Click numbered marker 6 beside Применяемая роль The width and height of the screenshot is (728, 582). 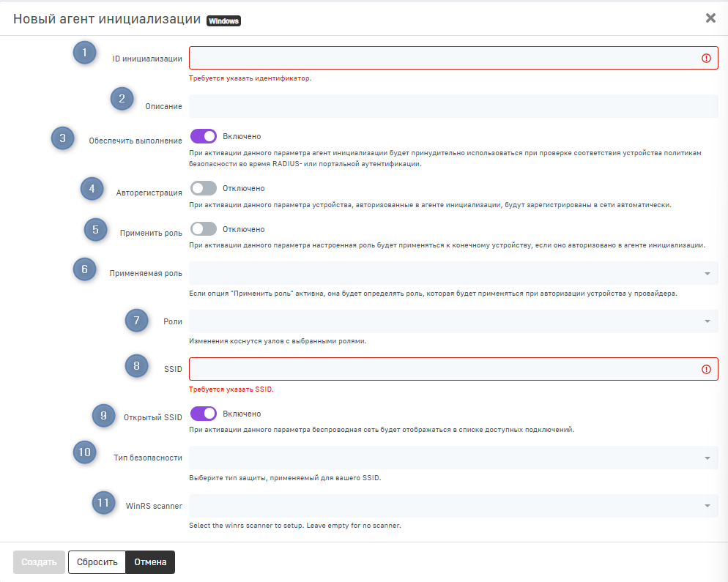click(85, 269)
